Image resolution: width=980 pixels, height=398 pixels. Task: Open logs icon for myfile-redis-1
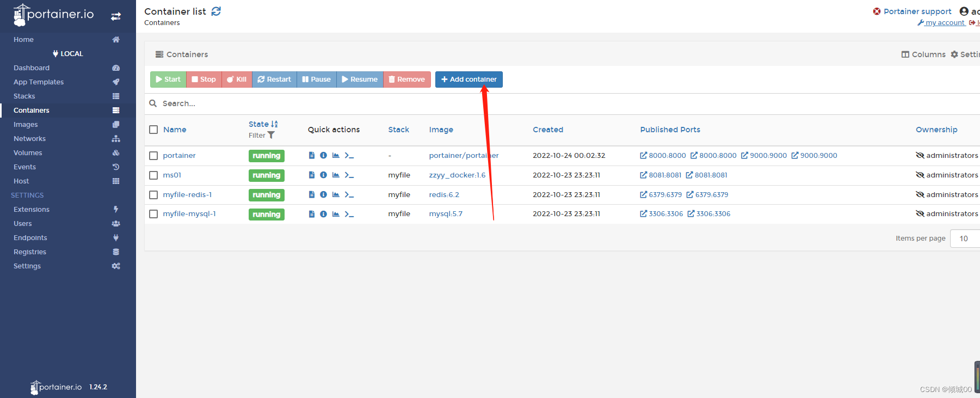tap(312, 195)
